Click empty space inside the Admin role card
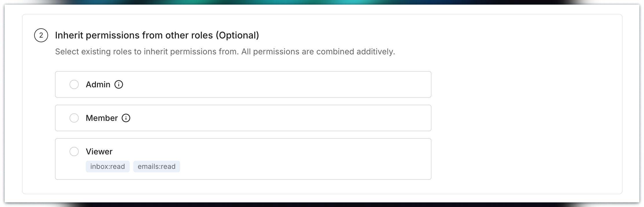 (x=275, y=84)
